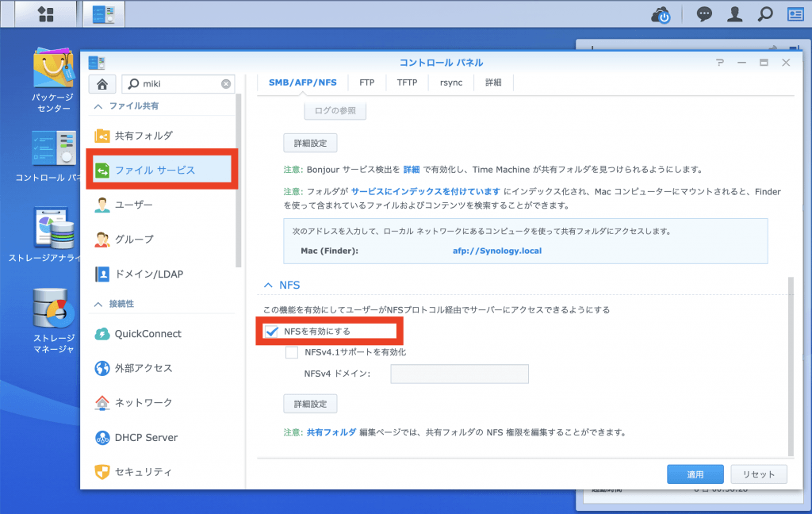Open the chat notifications icon in the top bar
This screenshot has width=812, height=514.
pos(704,13)
